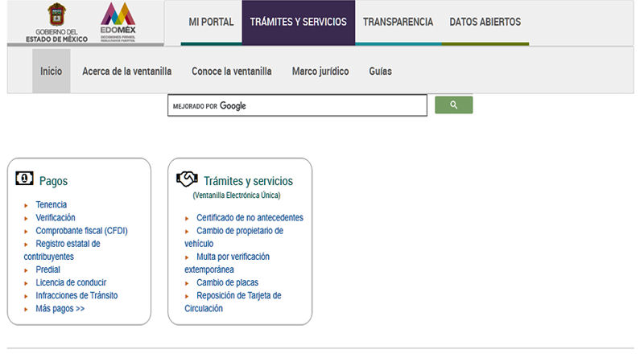Screen dimensions: 644x362
Task: Open Licencia de conducir link
Action: click(71, 282)
